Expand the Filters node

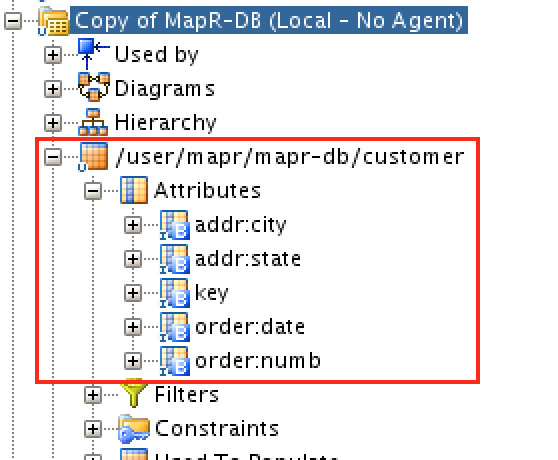(93, 395)
